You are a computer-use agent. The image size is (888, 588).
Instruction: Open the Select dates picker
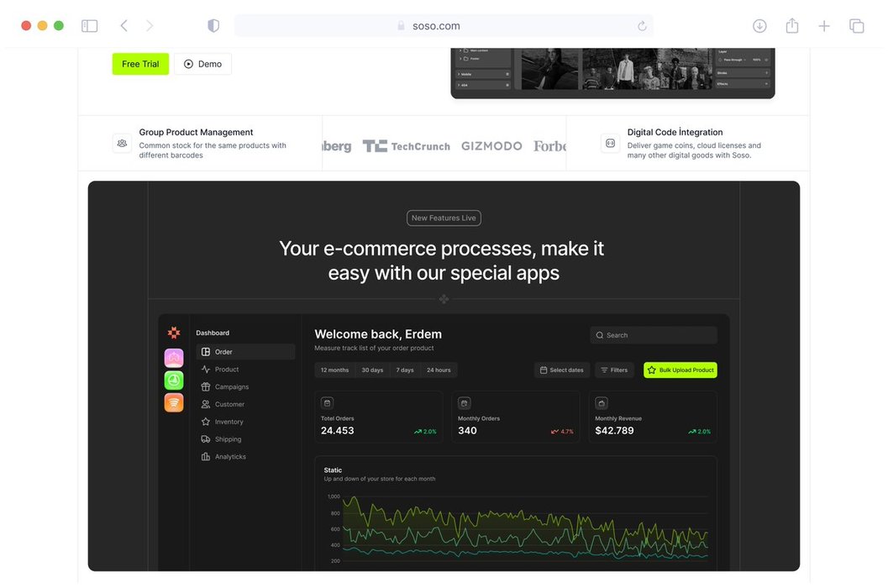(562, 370)
